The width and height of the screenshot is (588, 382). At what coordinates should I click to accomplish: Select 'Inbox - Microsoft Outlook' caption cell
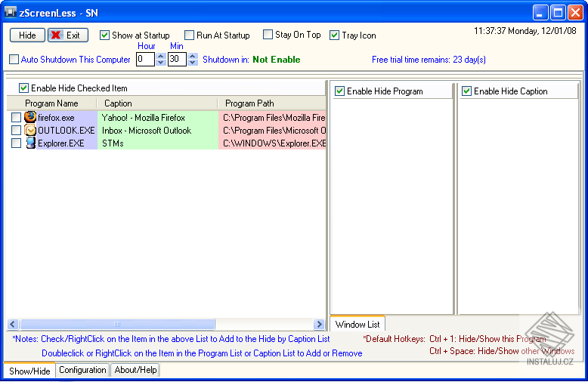pyautogui.click(x=158, y=131)
